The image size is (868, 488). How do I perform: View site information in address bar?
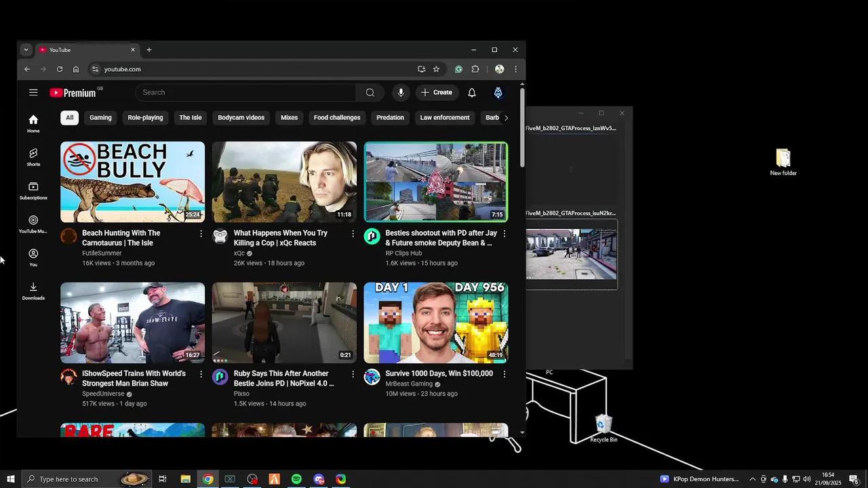[x=96, y=69]
